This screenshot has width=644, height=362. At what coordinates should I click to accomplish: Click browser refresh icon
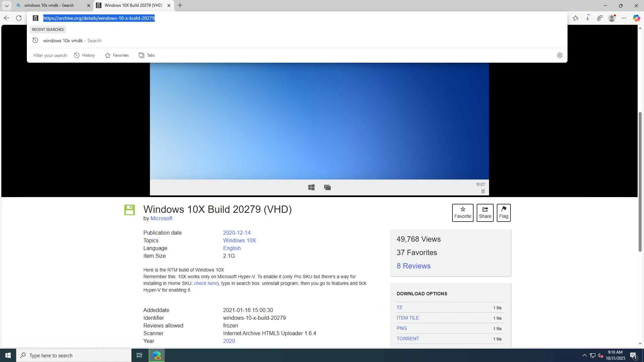coord(19,18)
